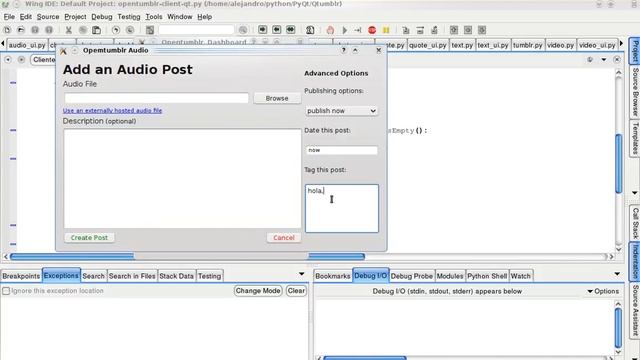Open the Source menu
The image size is (640, 360).
pos(48,17)
